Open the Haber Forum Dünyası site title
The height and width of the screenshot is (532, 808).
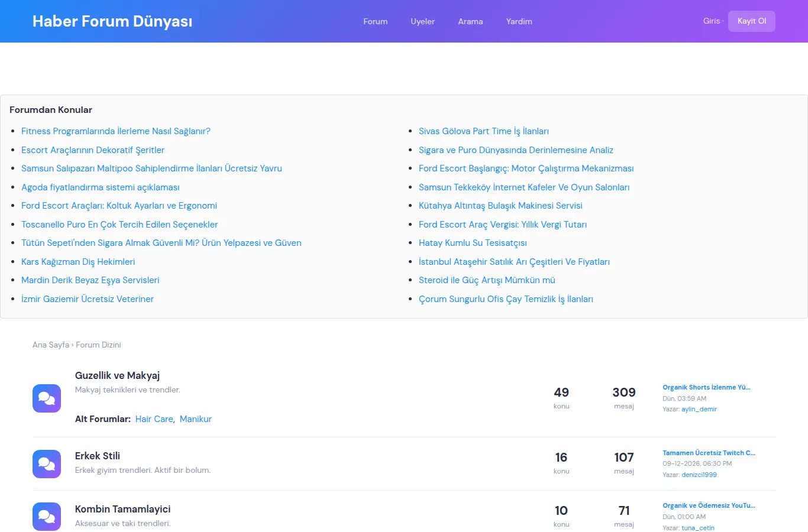click(112, 21)
